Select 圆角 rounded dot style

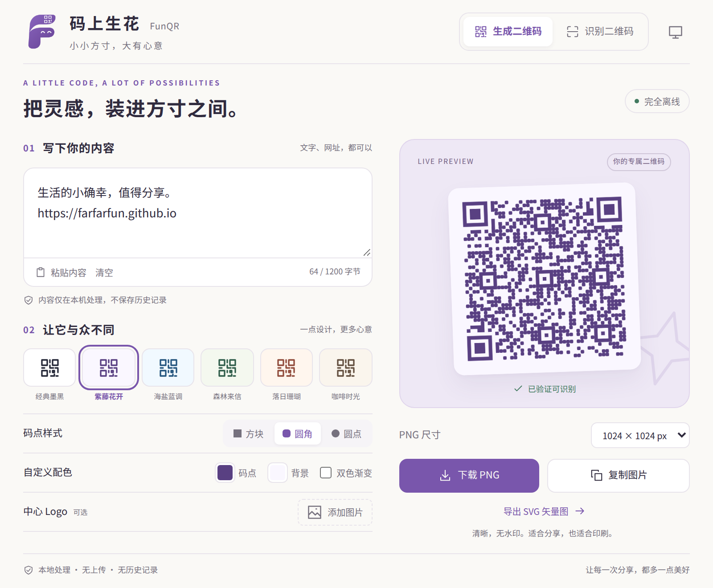point(298,433)
